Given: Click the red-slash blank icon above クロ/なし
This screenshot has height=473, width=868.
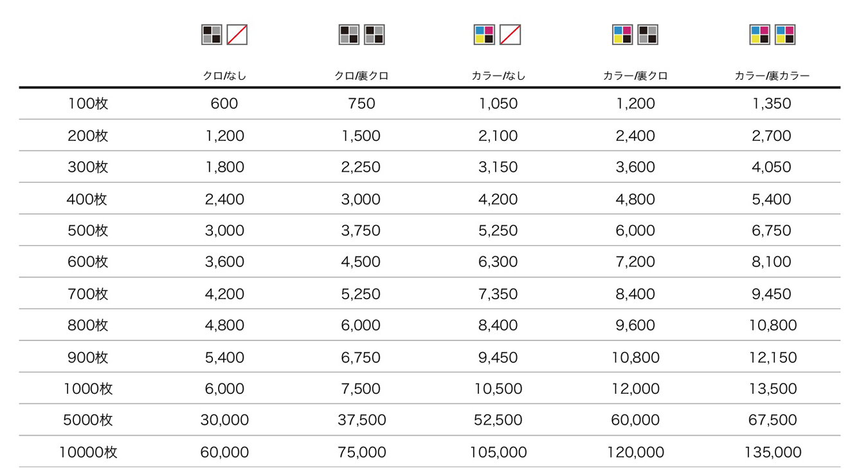Looking at the screenshot, I should pos(237,35).
